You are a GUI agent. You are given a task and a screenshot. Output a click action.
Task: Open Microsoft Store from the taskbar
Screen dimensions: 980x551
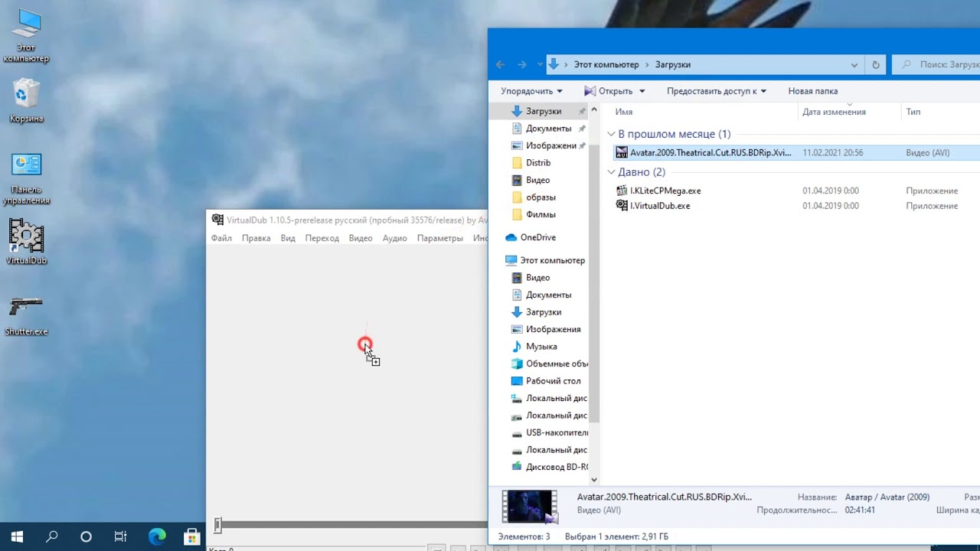[191, 536]
